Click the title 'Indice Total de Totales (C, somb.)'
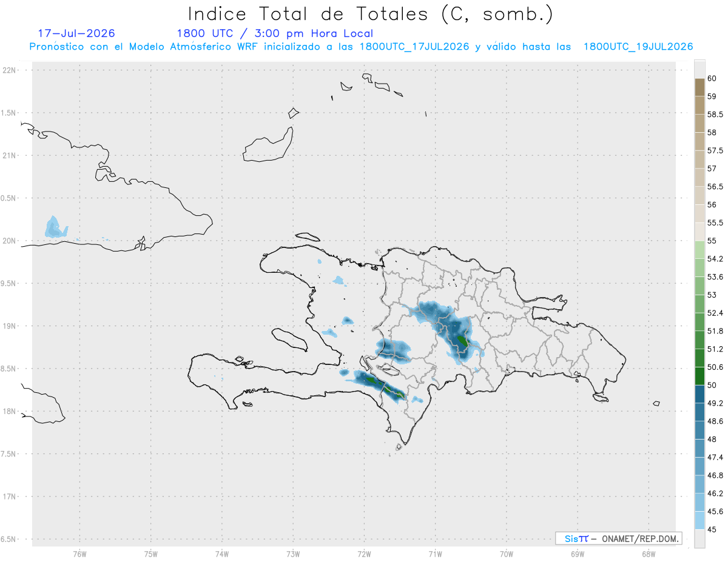Viewport: 728px width, 562px height. pos(370,14)
